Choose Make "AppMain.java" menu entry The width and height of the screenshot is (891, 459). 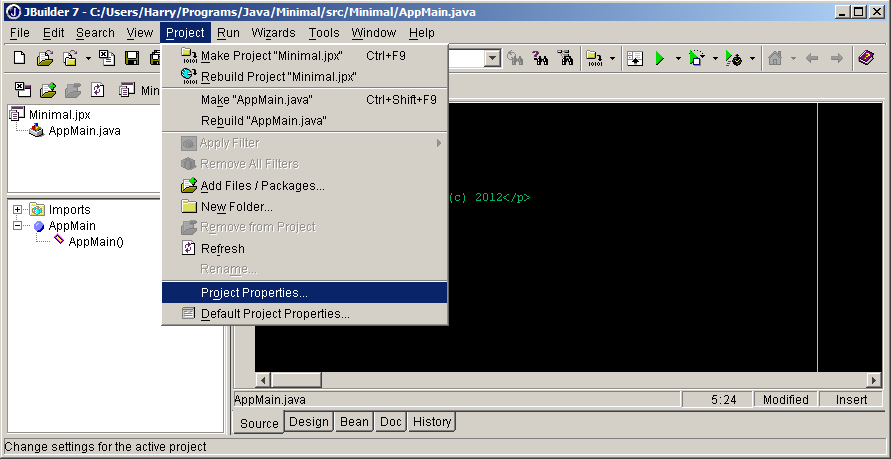pyautogui.click(x=305, y=100)
